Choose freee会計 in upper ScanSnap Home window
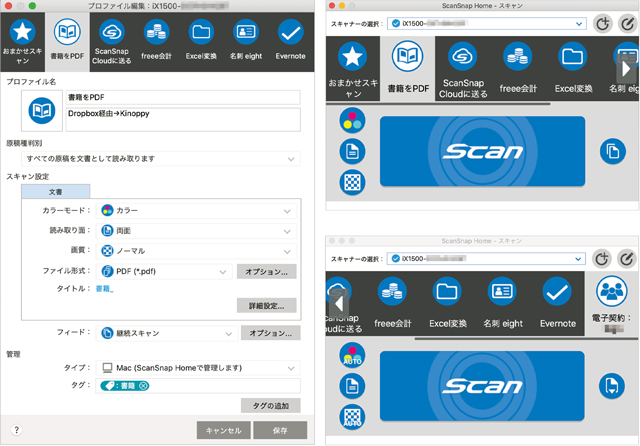640x446 pixels. tap(518, 69)
